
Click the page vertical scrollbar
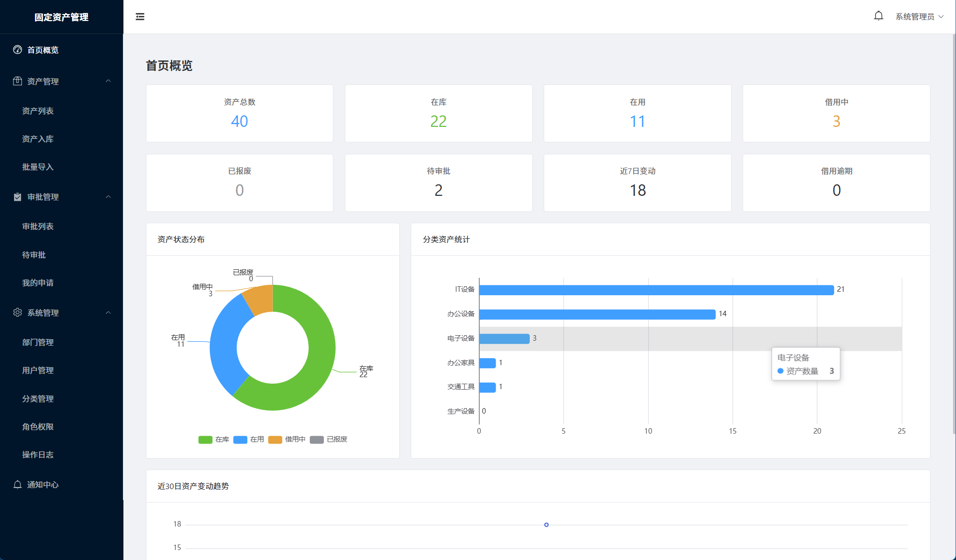[x=954, y=235]
